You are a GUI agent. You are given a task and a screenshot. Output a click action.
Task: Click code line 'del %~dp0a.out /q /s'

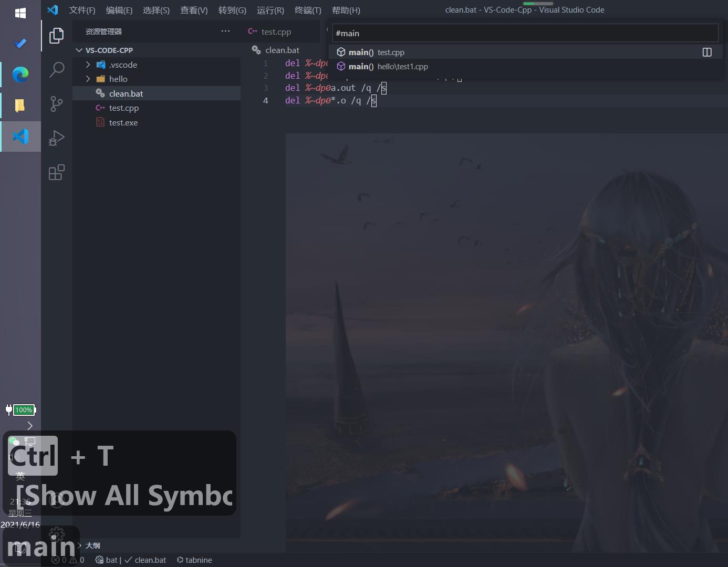click(336, 88)
